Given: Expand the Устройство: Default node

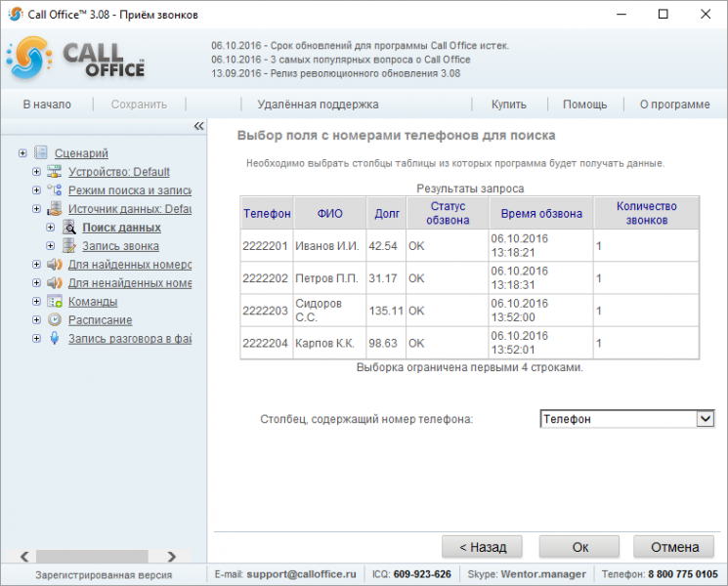Looking at the screenshot, I should (x=36, y=172).
